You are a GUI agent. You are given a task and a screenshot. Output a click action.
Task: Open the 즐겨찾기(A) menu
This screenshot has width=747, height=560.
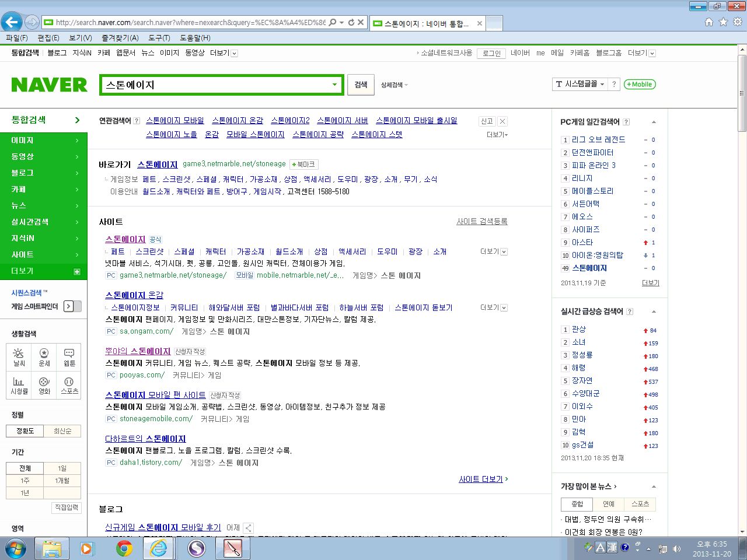coord(120,38)
